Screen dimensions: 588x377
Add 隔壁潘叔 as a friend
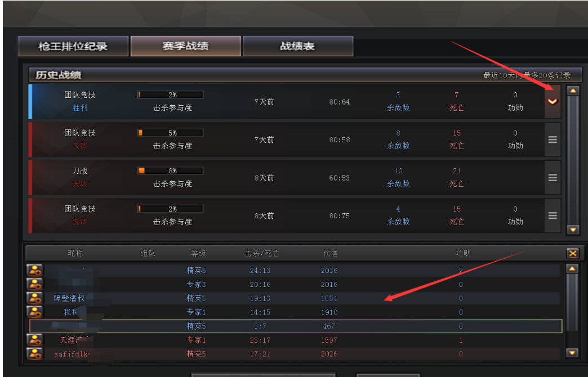[35, 298]
